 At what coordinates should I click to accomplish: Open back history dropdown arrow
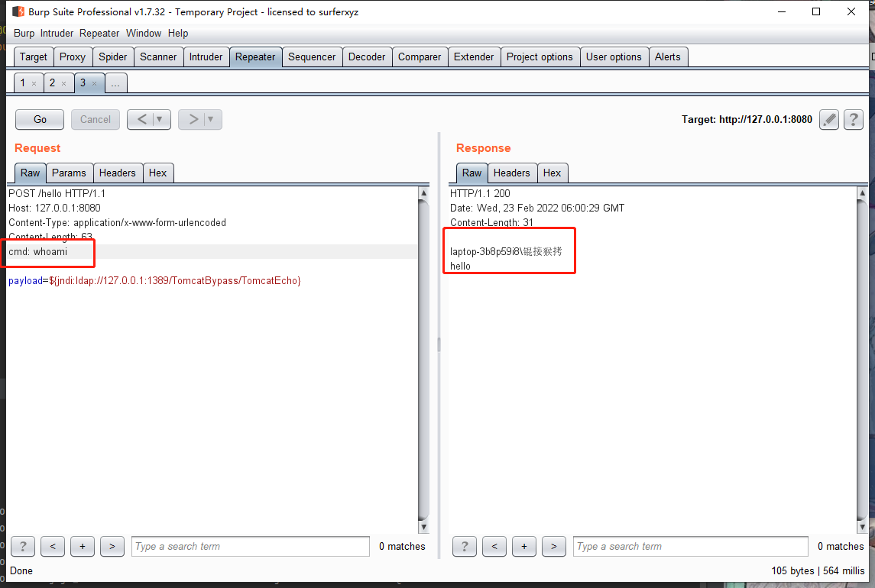click(x=160, y=119)
